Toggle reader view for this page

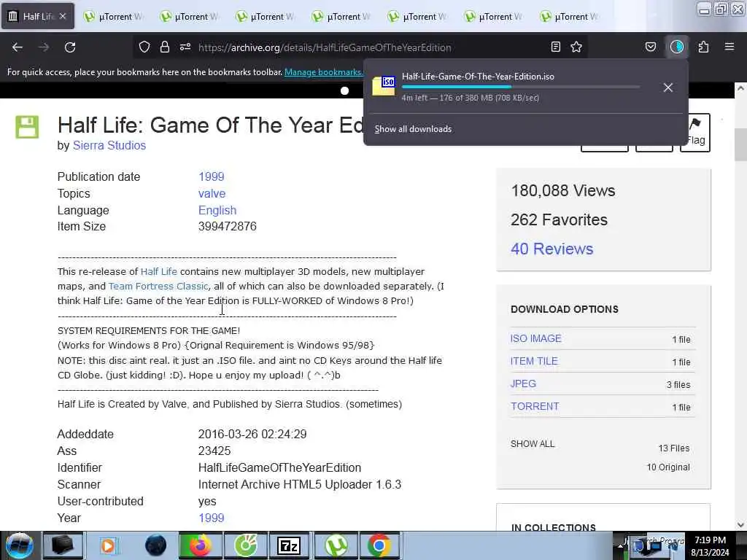coord(555,47)
